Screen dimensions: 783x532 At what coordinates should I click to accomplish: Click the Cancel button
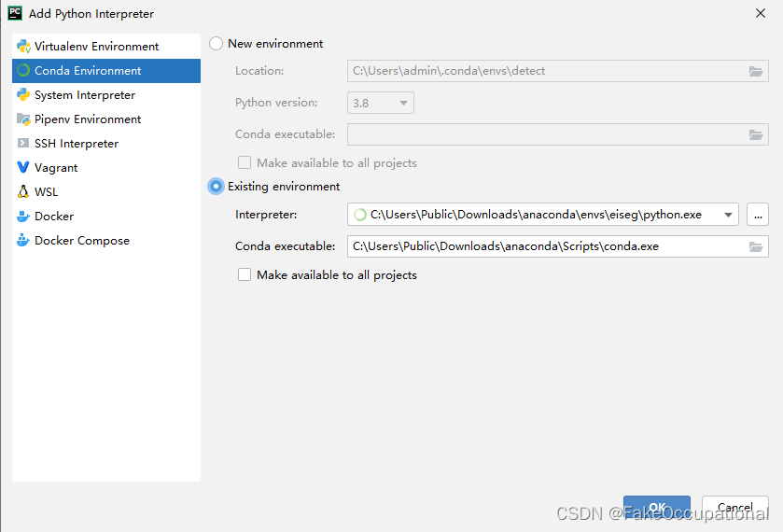735,507
